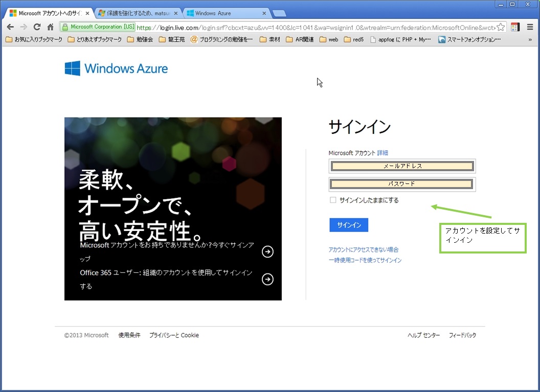The width and height of the screenshot is (540, 392).
Task: Open the プライバシーと Cookie footer link
Action: tap(174, 335)
